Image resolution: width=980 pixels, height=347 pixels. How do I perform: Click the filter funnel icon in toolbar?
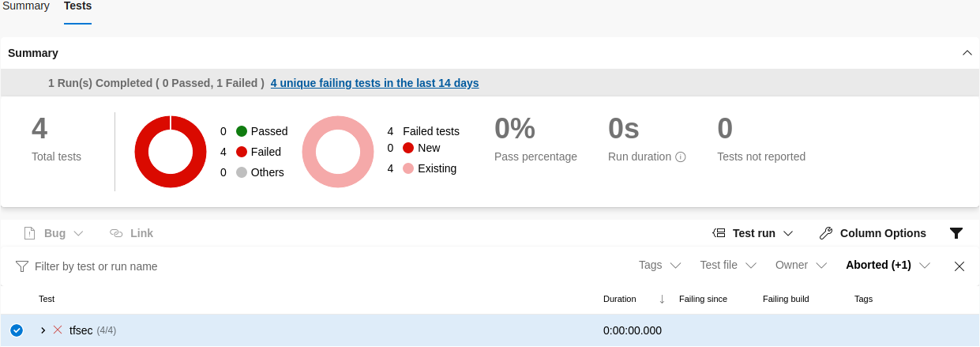point(956,233)
